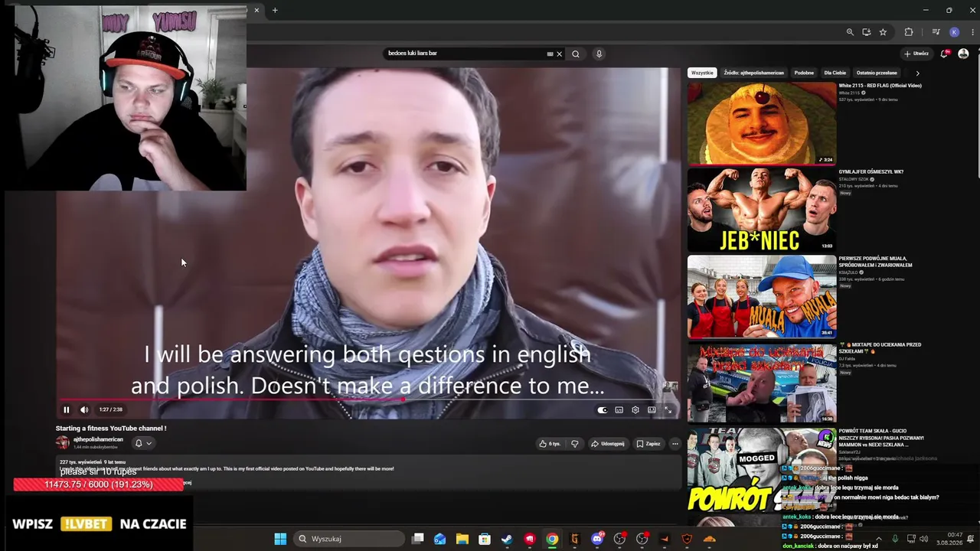
Task: Open the Windows Start menu
Action: click(x=280, y=539)
